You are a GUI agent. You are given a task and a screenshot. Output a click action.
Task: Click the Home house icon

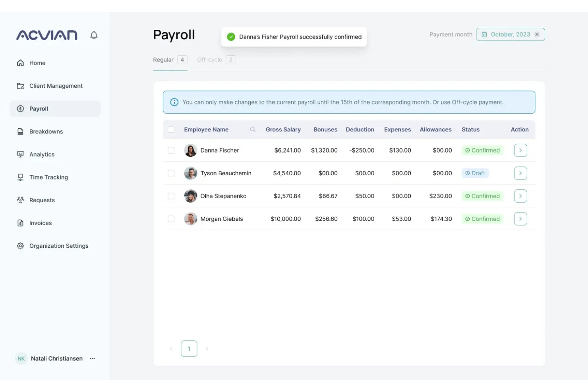[x=20, y=63]
